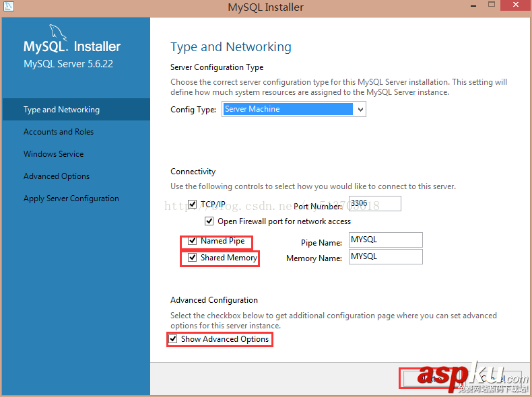532x397 pixels.
Task: Click the Pipe Name: label
Action: point(321,243)
